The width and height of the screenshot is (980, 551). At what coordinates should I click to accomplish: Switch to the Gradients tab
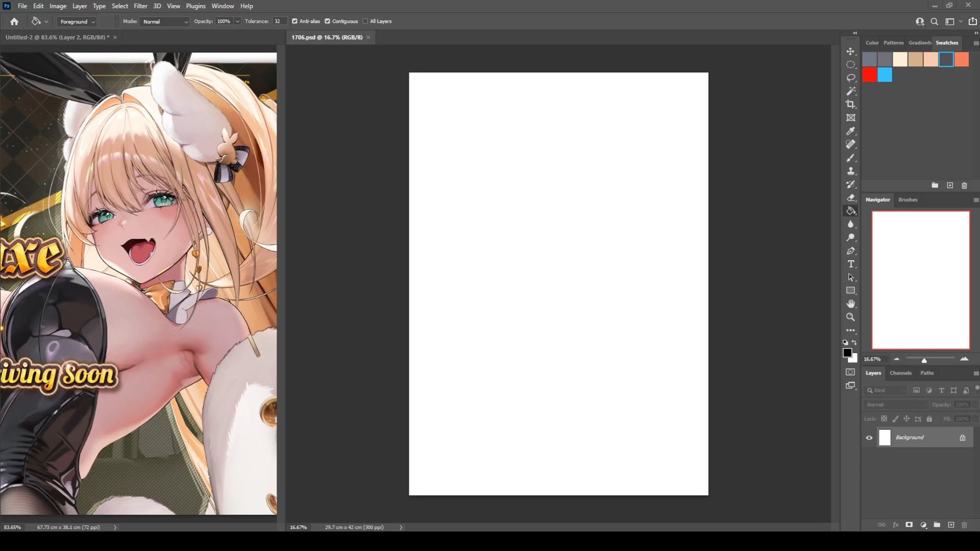tap(920, 43)
